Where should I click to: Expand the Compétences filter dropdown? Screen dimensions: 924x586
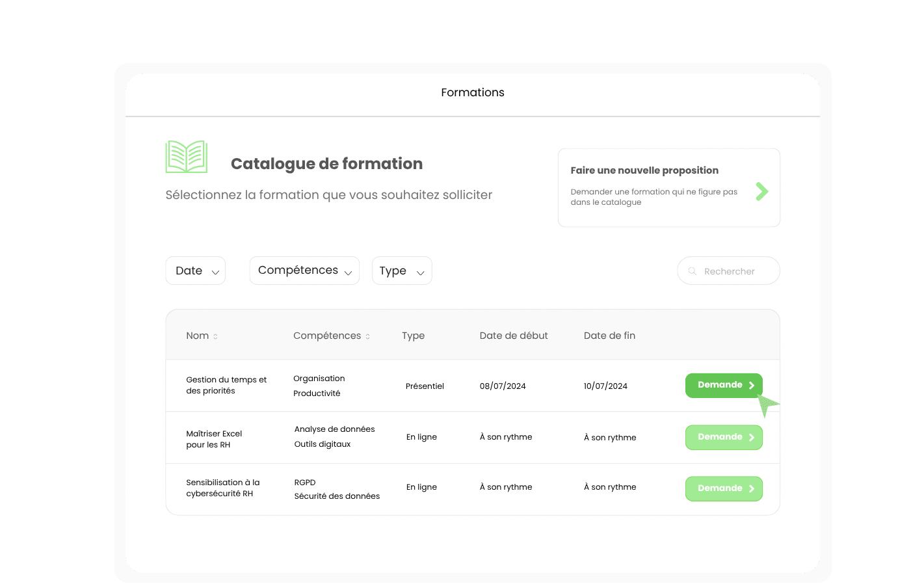tap(304, 271)
